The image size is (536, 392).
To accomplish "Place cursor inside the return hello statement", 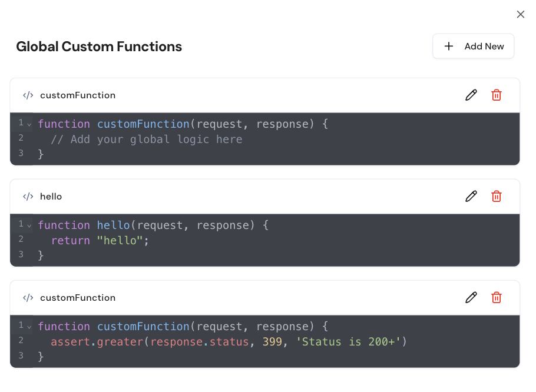I will tap(100, 240).
